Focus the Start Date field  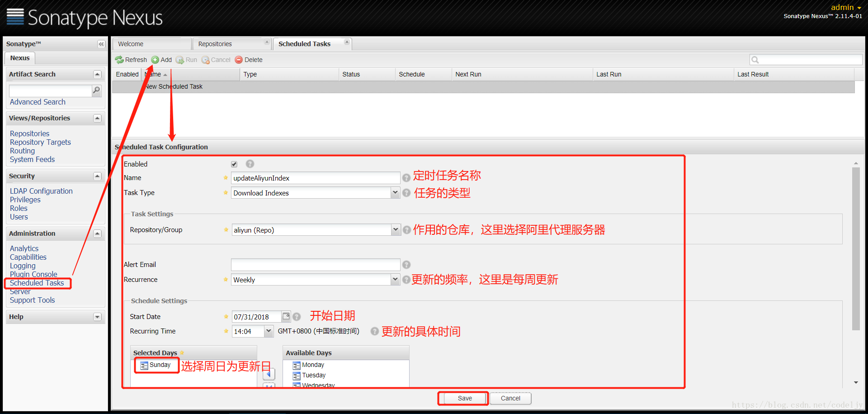[257, 317]
